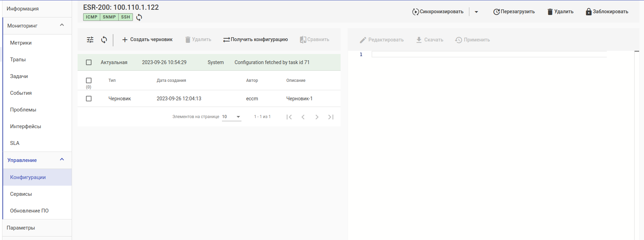Click the System author of the actual configuration
This screenshot has height=240, width=644.
216,62
